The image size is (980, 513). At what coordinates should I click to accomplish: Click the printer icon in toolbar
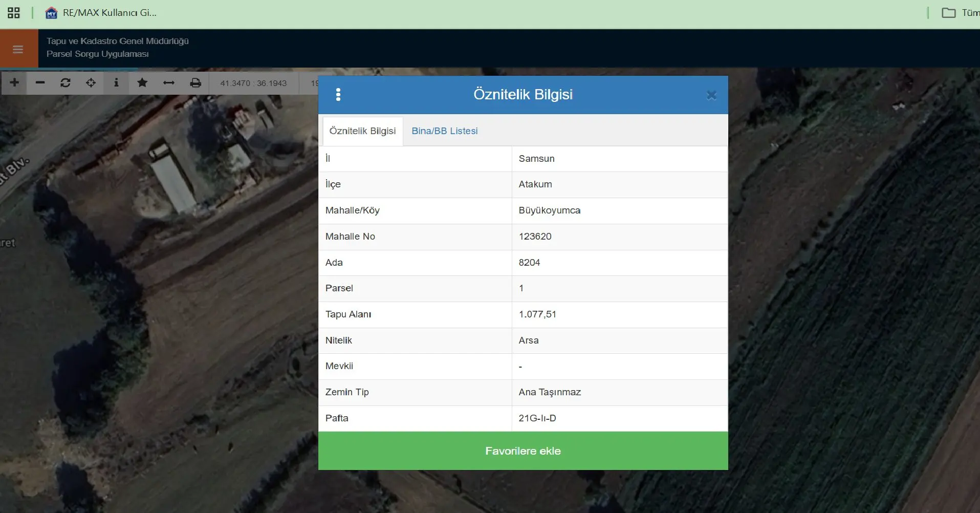195,82
